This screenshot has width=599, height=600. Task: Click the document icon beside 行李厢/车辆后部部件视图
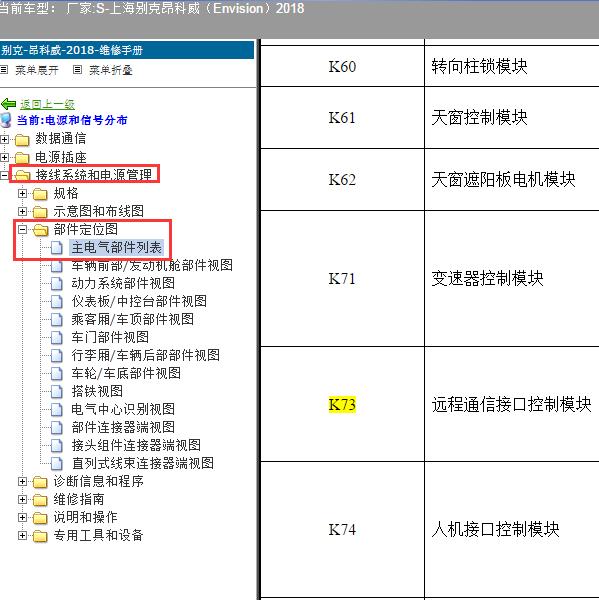pyautogui.click(x=57, y=355)
